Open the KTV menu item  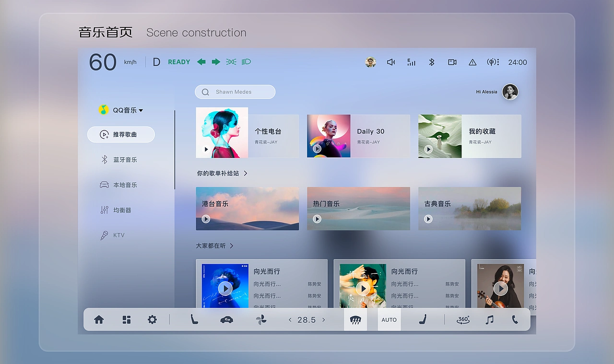112,235
